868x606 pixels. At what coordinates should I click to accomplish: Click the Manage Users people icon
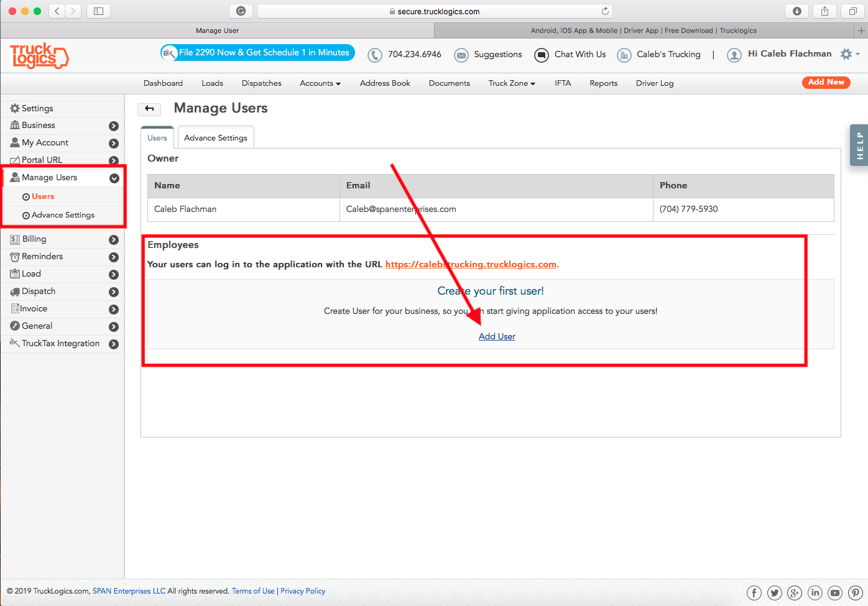point(15,178)
